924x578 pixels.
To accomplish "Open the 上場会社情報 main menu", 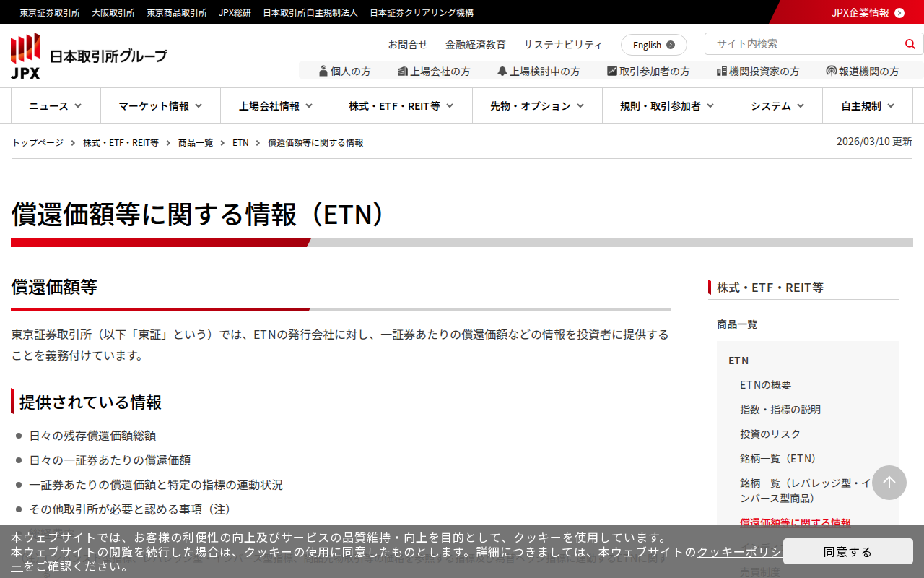I will pyautogui.click(x=276, y=105).
